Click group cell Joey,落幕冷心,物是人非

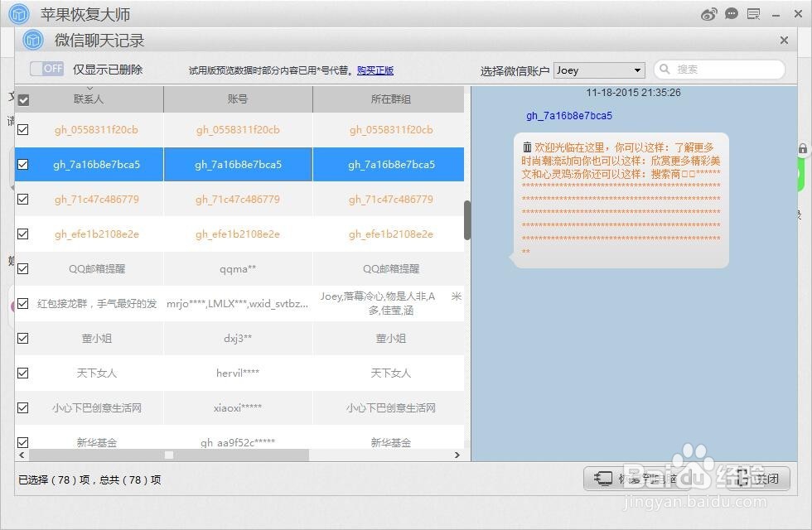(x=390, y=303)
